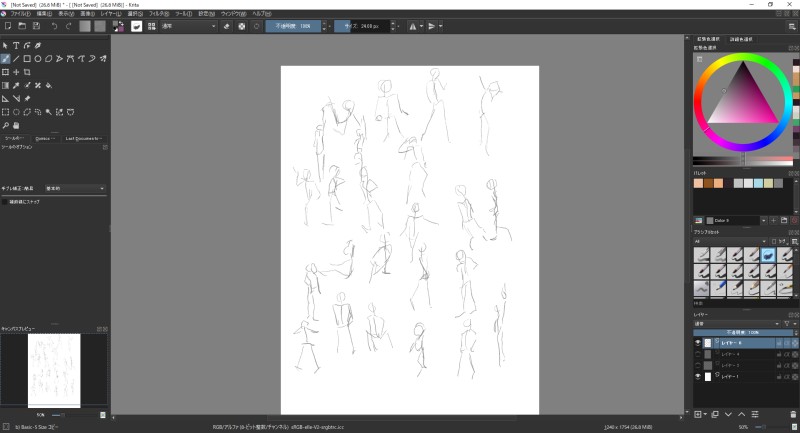Hide the レイヤー 1 layer
Screen dimensions: 800x433
698,376
